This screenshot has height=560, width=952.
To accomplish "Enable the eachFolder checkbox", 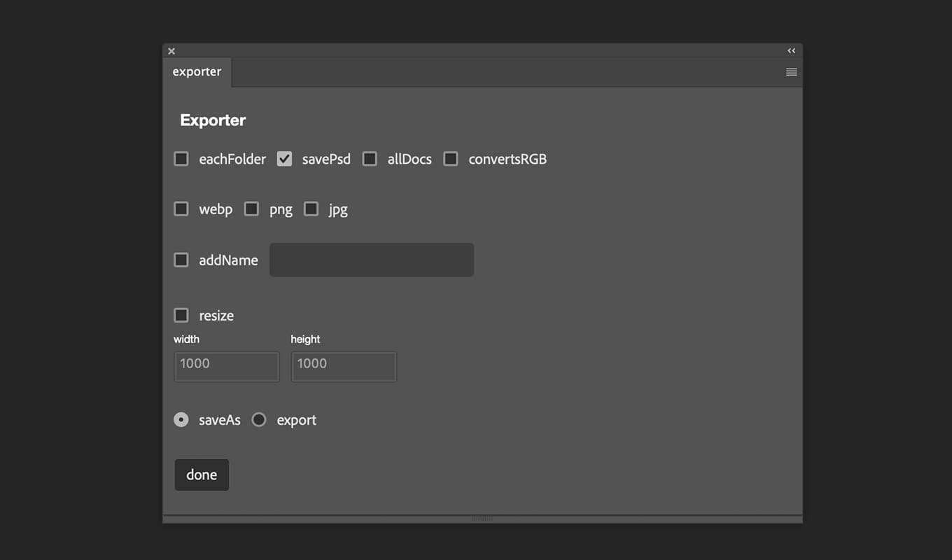I will click(181, 159).
